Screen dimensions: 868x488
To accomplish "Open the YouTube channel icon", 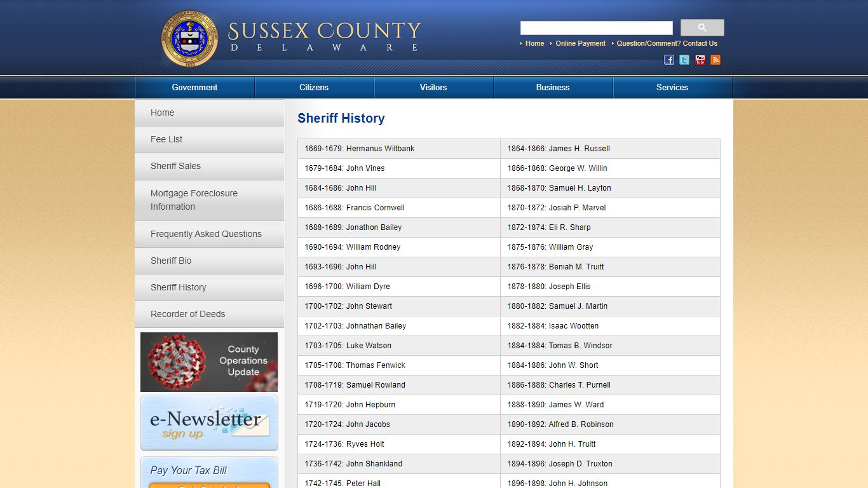I will pos(700,60).
